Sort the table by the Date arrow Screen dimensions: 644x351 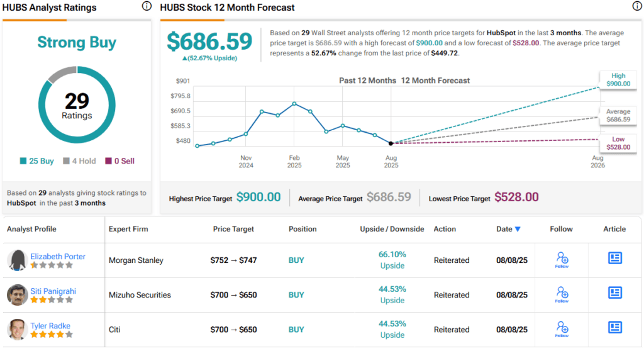(x=518, y=230)
